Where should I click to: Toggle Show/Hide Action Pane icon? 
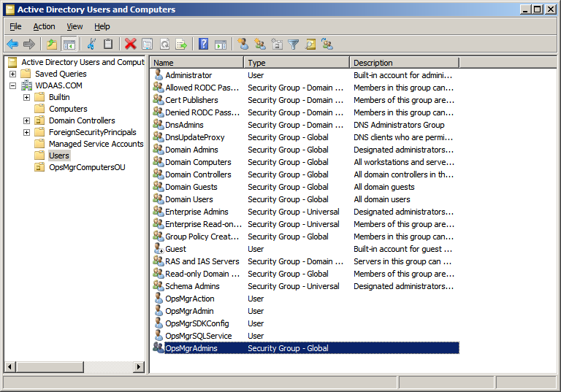[221, 45]
